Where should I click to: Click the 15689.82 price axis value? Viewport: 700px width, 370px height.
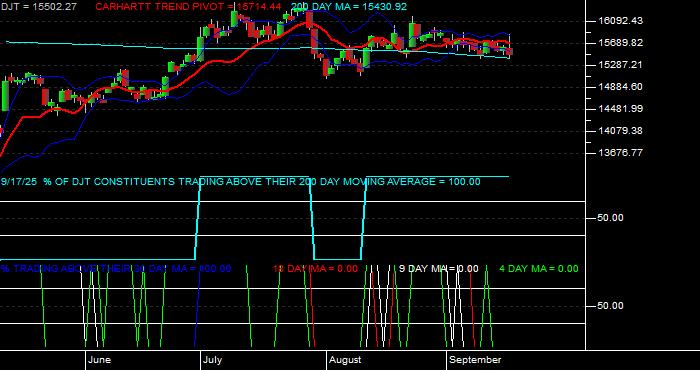(x=621, y=43)
